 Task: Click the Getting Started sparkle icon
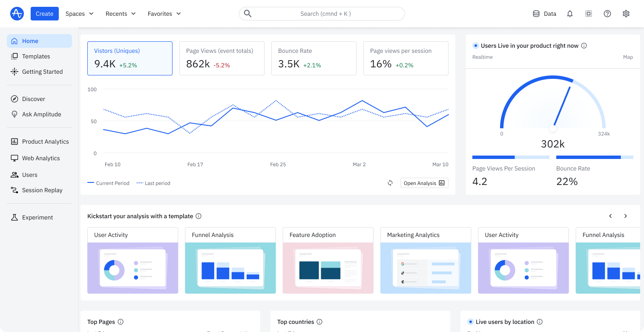[14, 72]
